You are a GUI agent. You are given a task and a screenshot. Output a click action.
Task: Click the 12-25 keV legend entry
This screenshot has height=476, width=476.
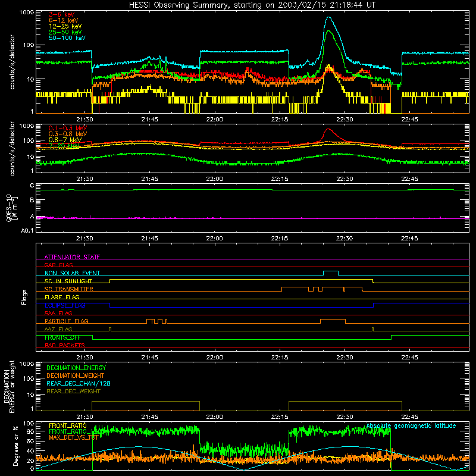point(65,26)
